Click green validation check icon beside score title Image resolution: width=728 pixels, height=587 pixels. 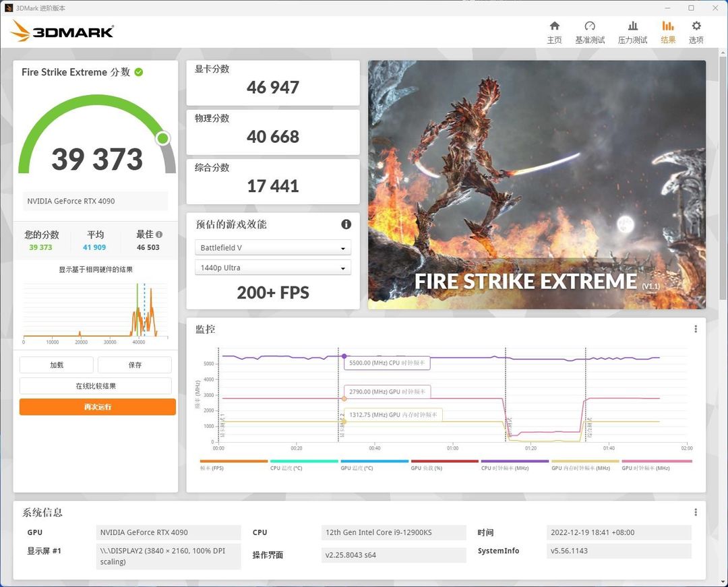(x=139, y=72)
